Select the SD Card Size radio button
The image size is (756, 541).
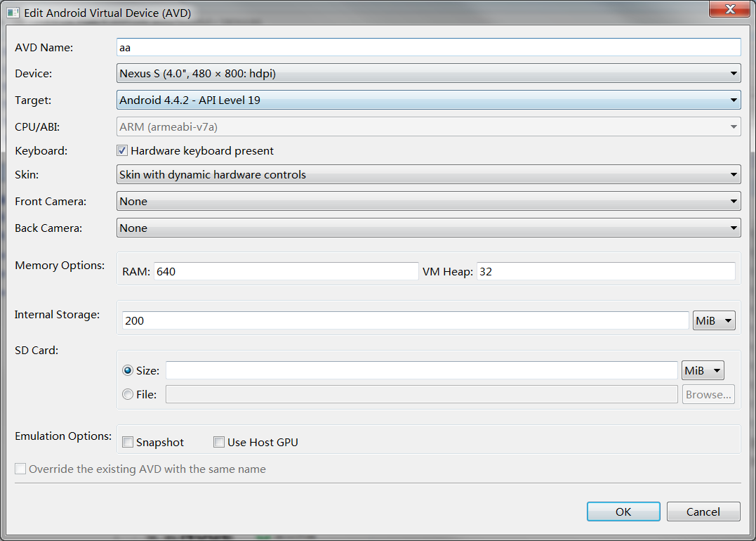(x=127, y=371)
